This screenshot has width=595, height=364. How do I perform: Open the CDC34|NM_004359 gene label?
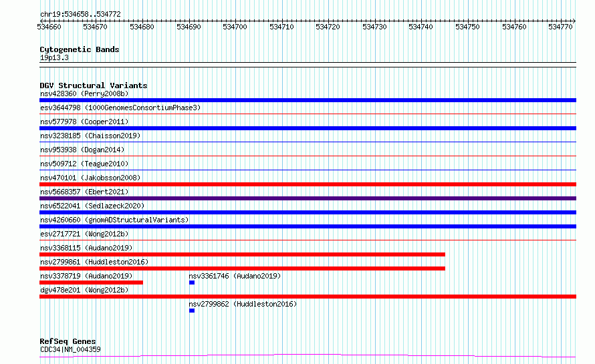pos(70,349)
